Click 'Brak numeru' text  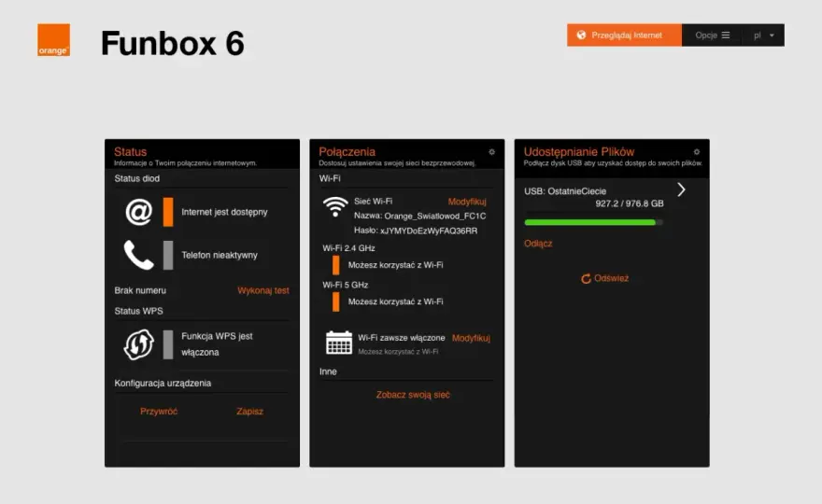tap(140, 290)
